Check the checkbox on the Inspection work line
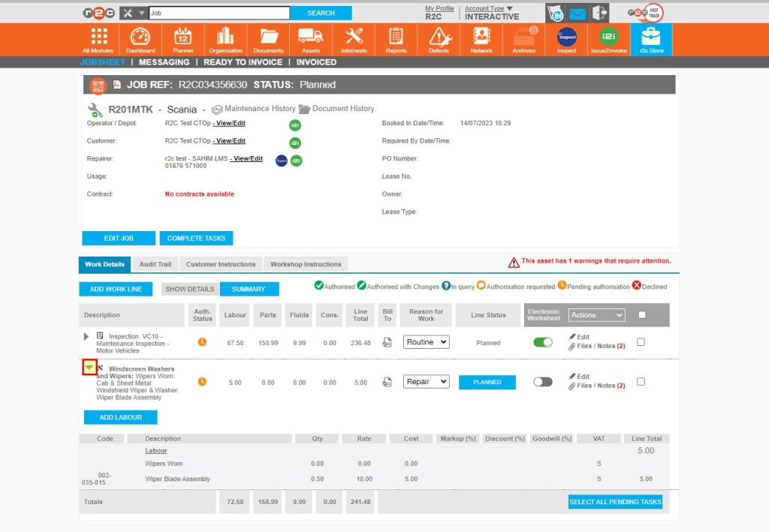769x532 pixels. [x=640, y=341]
